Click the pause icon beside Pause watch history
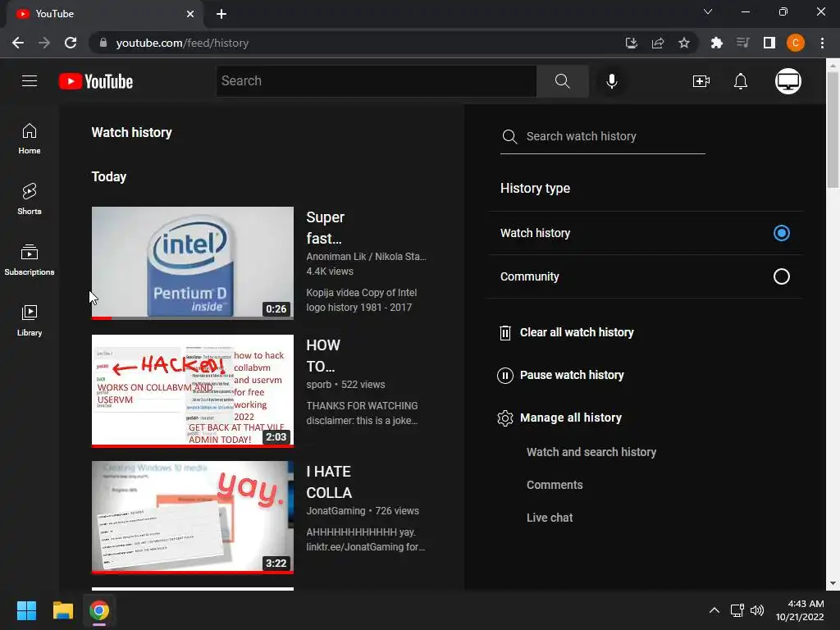 click(x=505, y=376)
